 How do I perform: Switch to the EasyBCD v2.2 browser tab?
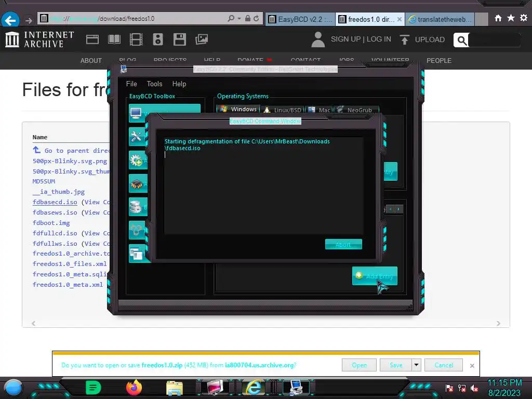(x=300, y=19)
